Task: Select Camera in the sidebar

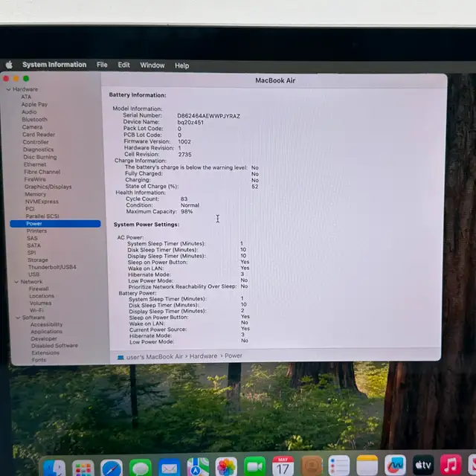Action: 33,127
